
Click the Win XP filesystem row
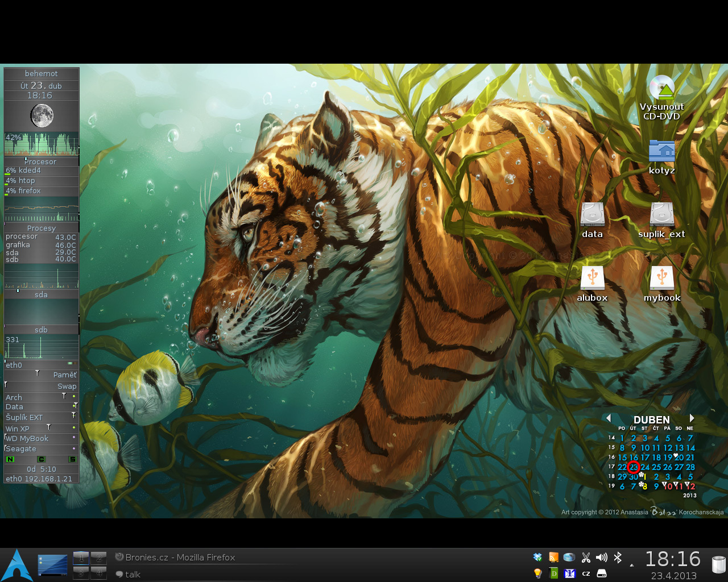[42, 428]
